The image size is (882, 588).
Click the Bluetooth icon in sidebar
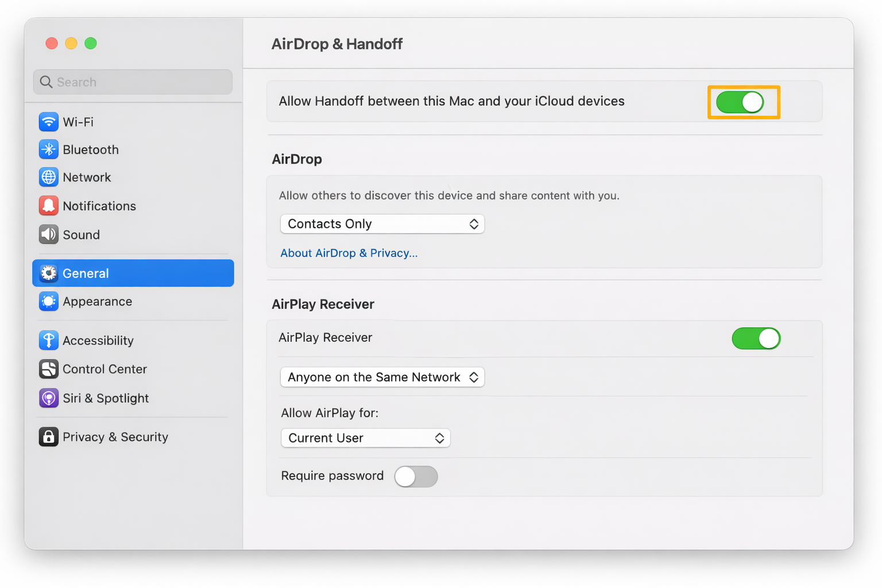pos(49,149)
